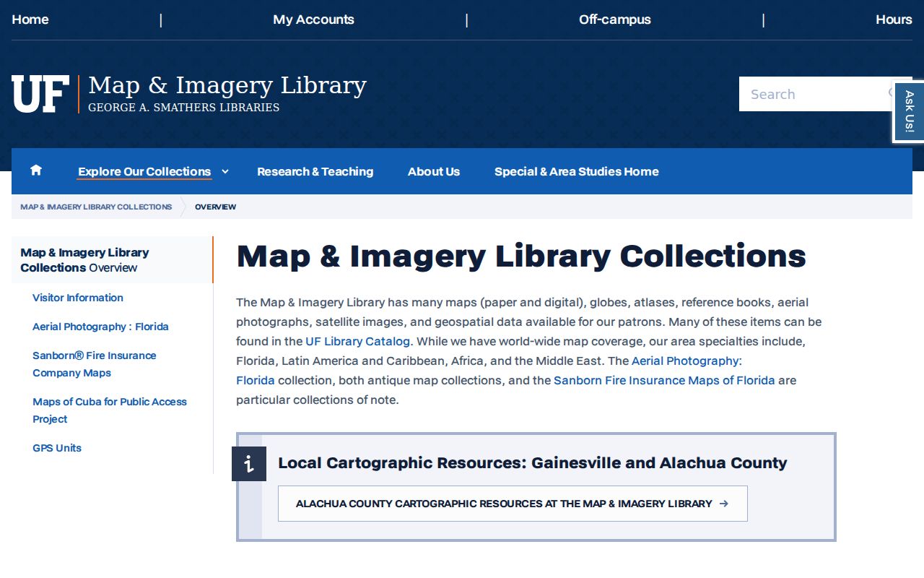Image resolution: width=924 pixels, height=578 pixels.
Task: Open Visitor Information sidebar link
Action: (x=78, y=298)
